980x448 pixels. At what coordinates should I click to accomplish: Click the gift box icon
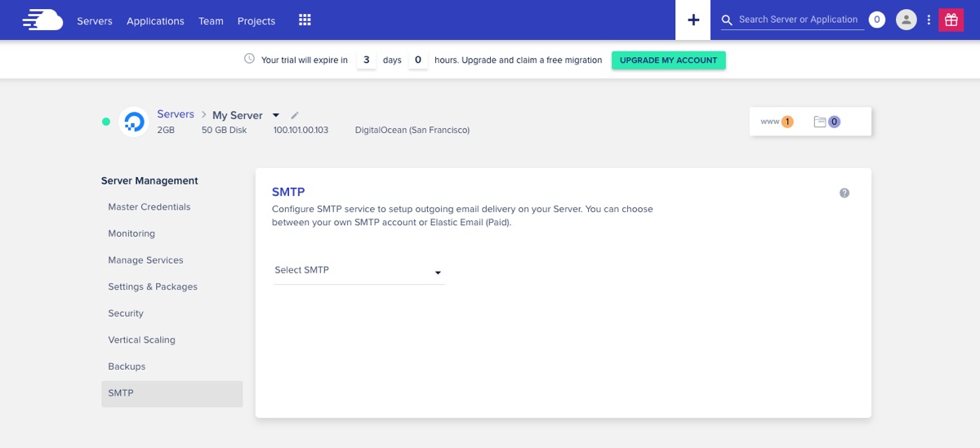click(951, 20)
